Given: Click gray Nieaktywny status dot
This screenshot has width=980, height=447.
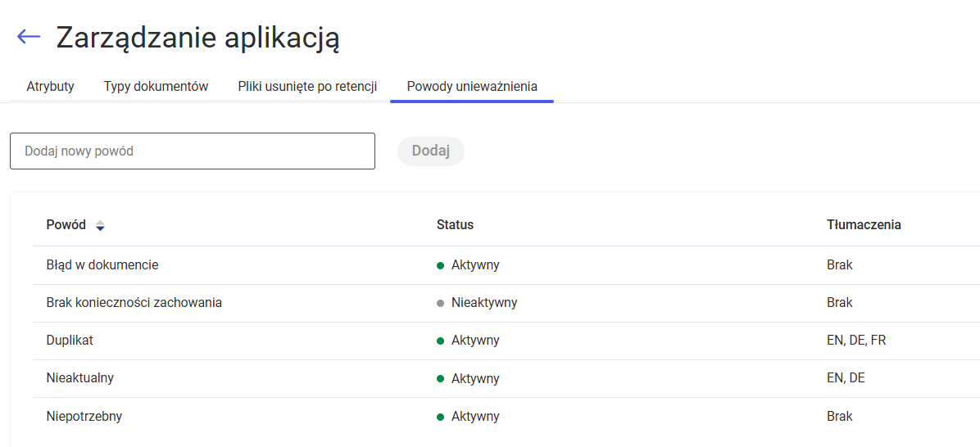Looking at the screenshot, I should (440, 304).
